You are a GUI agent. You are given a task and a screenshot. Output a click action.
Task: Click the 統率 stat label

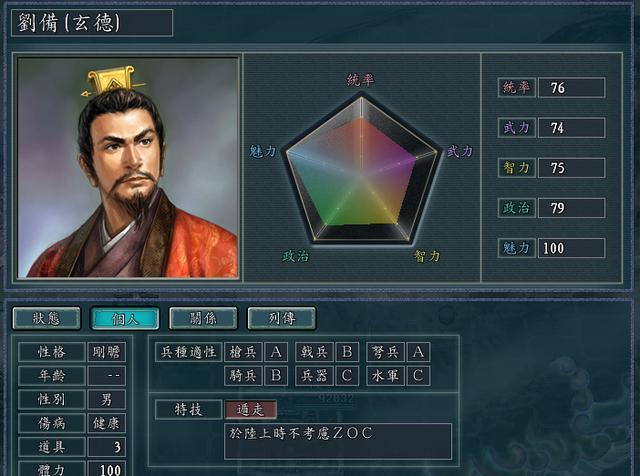pyautogui.click(x=517, y=88)
